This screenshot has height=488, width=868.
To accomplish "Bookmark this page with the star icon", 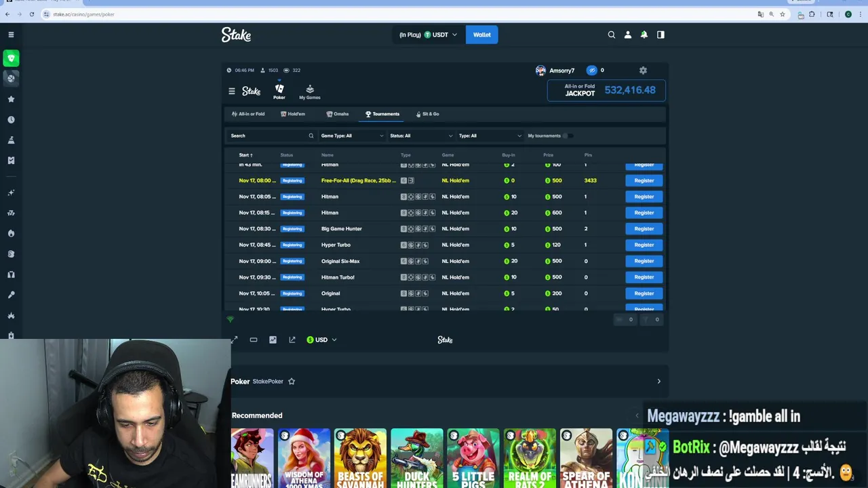I will point(783,14).
